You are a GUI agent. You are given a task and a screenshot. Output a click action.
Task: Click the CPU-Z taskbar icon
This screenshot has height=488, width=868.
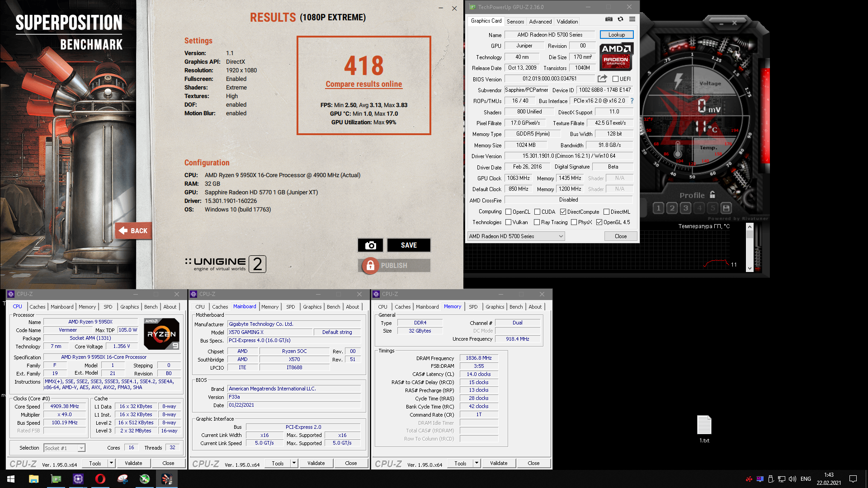[78, 479]
